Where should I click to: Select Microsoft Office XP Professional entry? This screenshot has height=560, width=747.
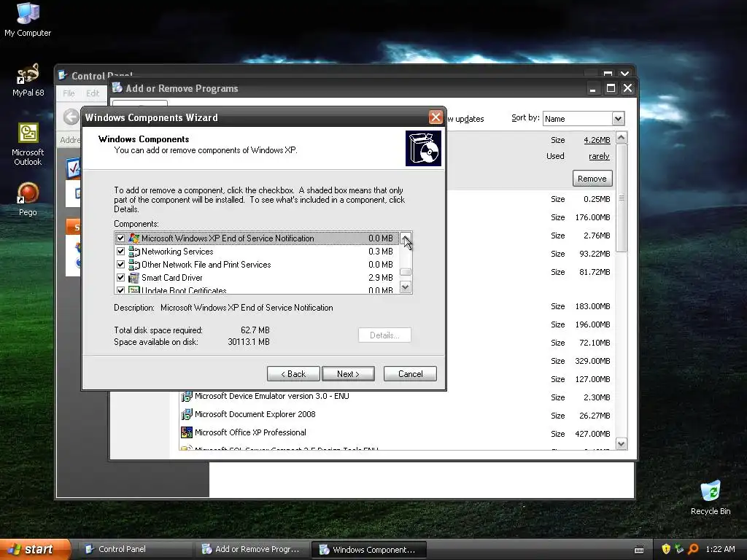250,432
